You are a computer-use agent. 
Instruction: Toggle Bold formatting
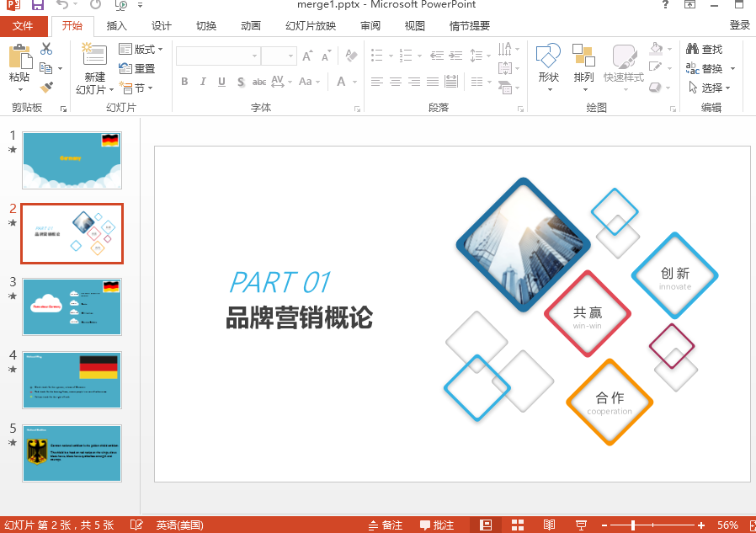coord(184,82)
